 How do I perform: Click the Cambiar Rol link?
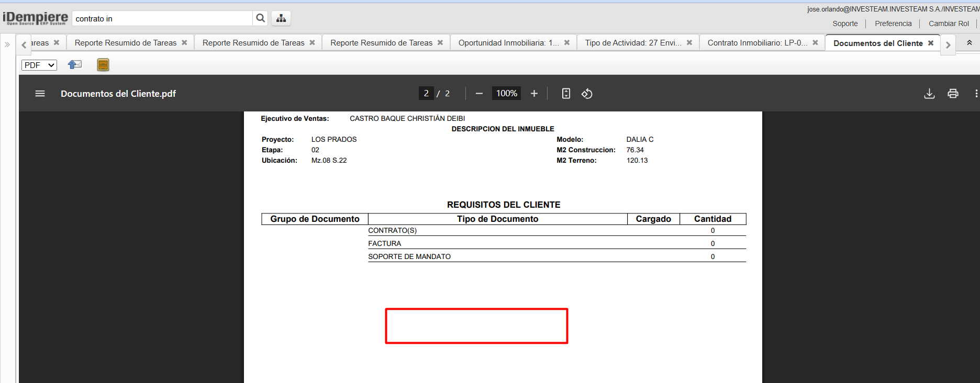point(949,24)
